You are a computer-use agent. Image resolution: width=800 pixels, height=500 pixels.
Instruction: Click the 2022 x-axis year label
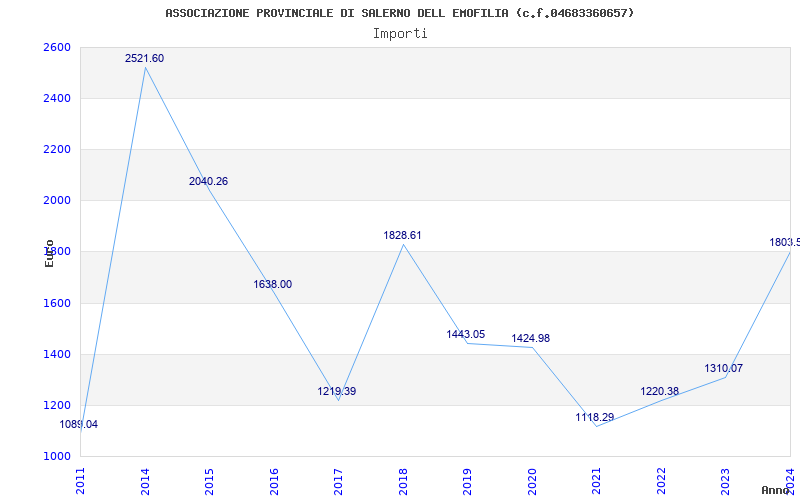tap(661, 481)
